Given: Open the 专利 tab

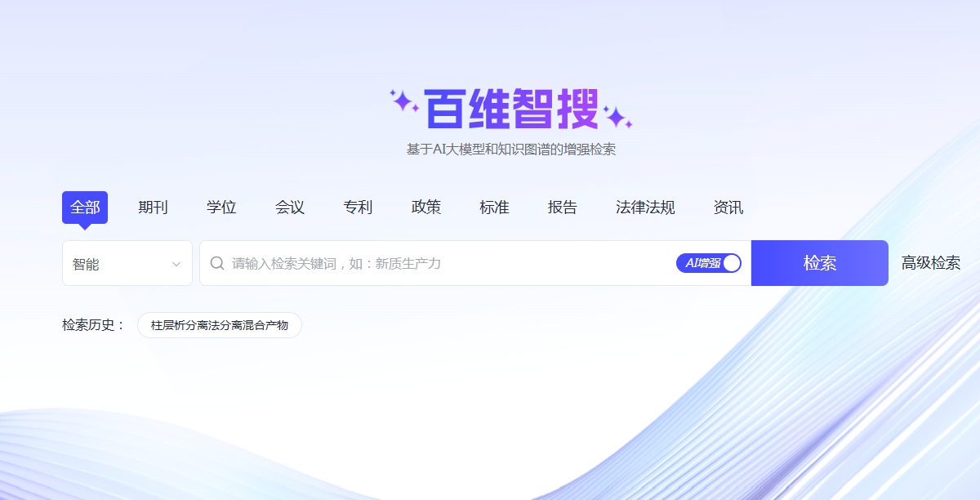Looking at the screenshot, I should [x=358, y=208].
